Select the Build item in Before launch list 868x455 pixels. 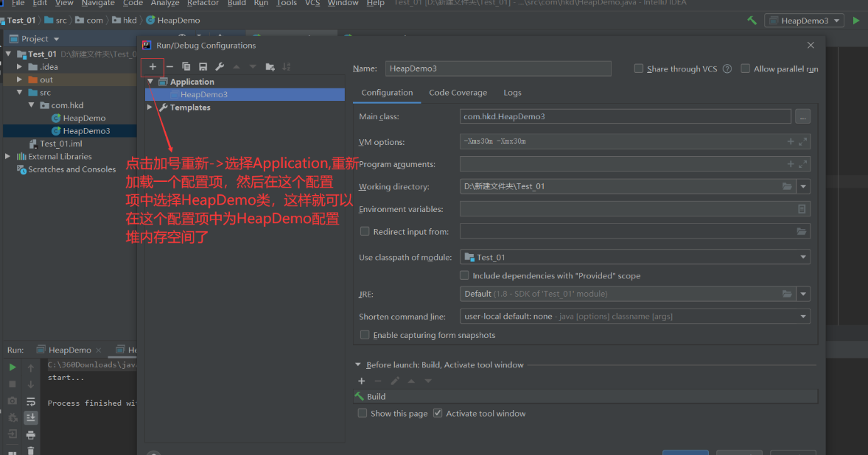click(x=586, y=396)
